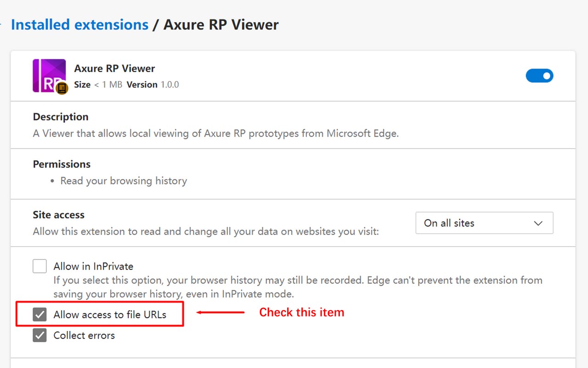588x368 pixels.
Task: Click Read your browsing history permission
Action: click(x=124, y=181)
